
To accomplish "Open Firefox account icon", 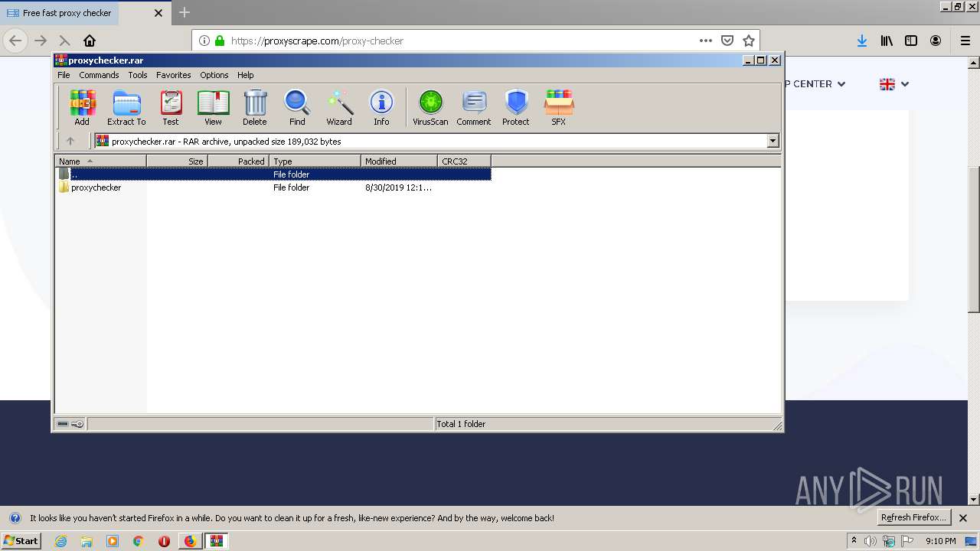I will pyautogui.click(x=936, y=41).
